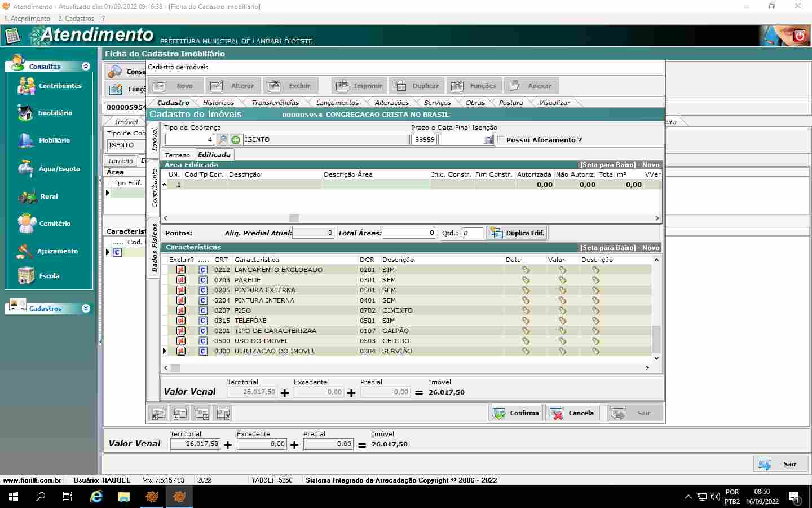
Task: Click the magnifier search icon beside Tipo de Cobrança
Action: (x=223, y=139)
